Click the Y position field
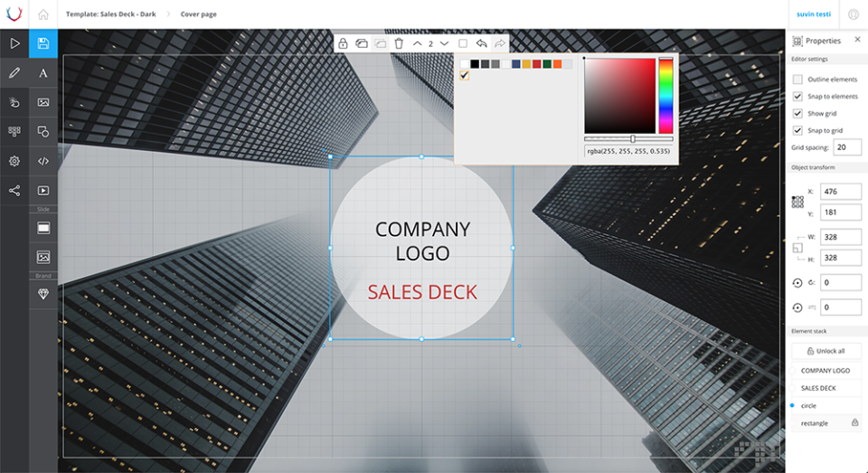Image resolution: width=868 pixels, height=473 pixels. [x=840, y=213]
